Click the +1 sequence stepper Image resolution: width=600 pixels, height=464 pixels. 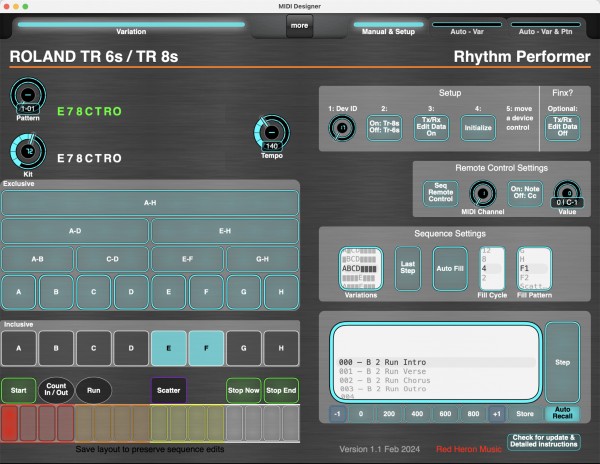click(x=497, y=414)
